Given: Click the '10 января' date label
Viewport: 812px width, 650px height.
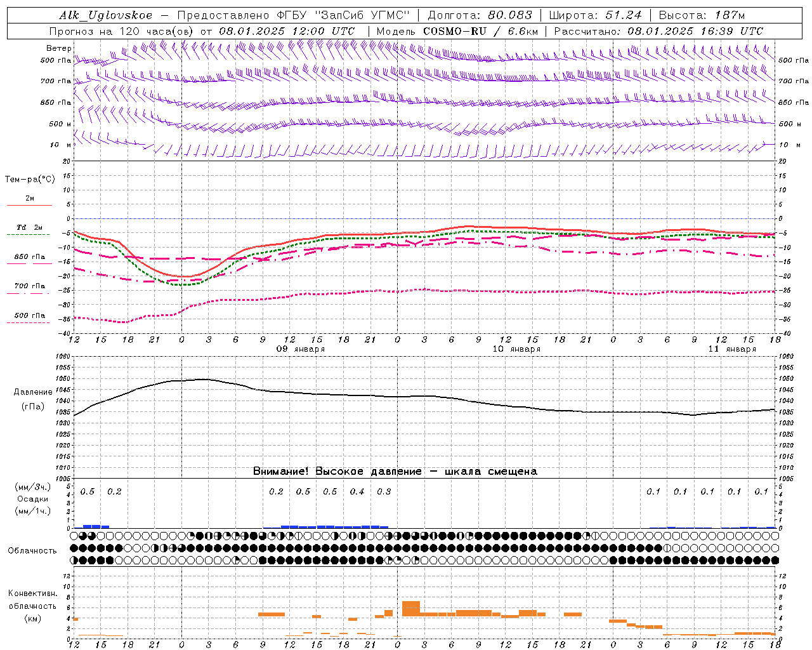Looking at the screenshot, I should [x=516, y=349].
